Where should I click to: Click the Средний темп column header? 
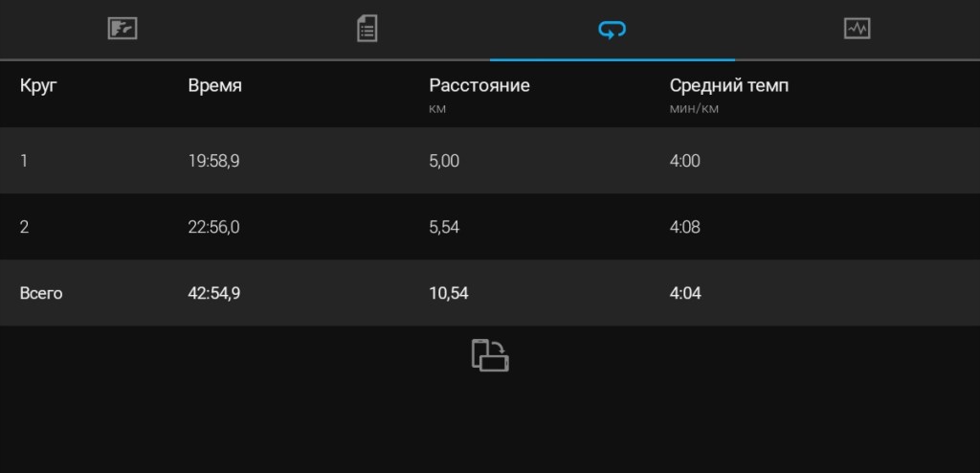(x=728, y=86)
